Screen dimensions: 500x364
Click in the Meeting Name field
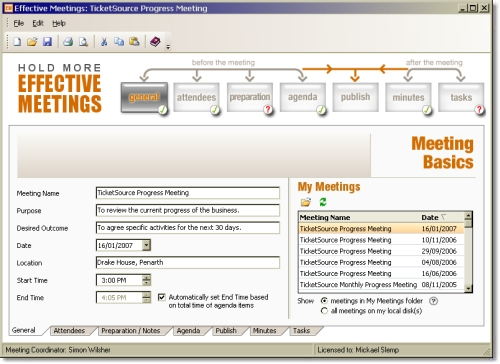(x=188, y=193)
